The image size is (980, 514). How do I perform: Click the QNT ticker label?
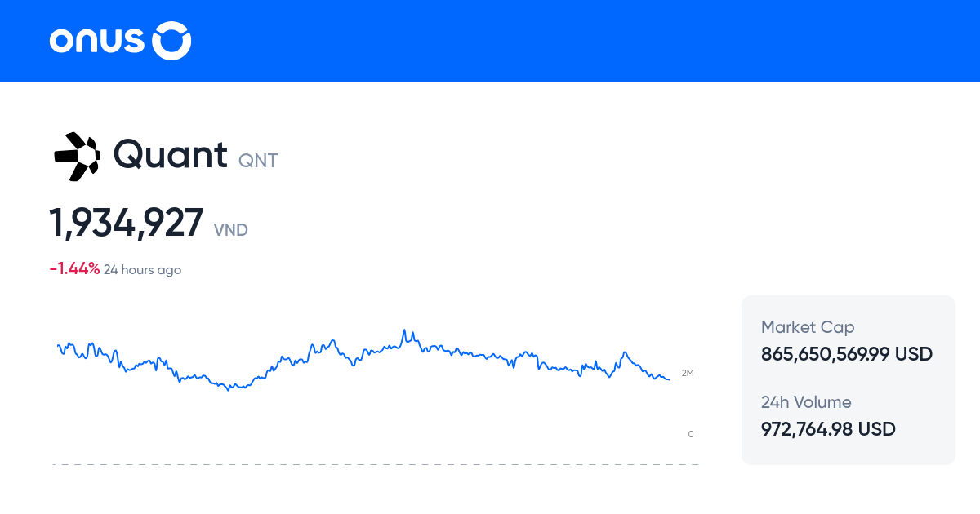click(258, 161)
